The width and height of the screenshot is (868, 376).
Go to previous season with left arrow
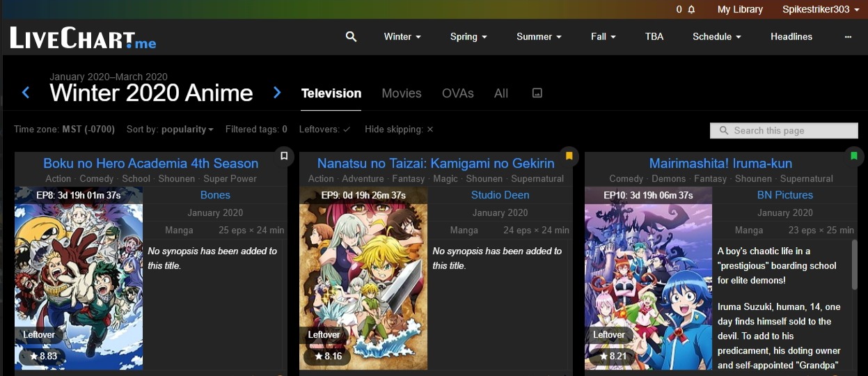[x=26, y=93]
